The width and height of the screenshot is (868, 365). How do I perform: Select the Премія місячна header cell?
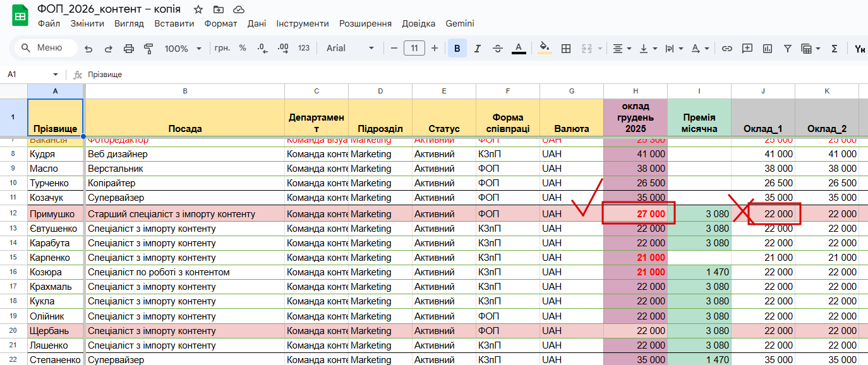(x=699, y=117)
